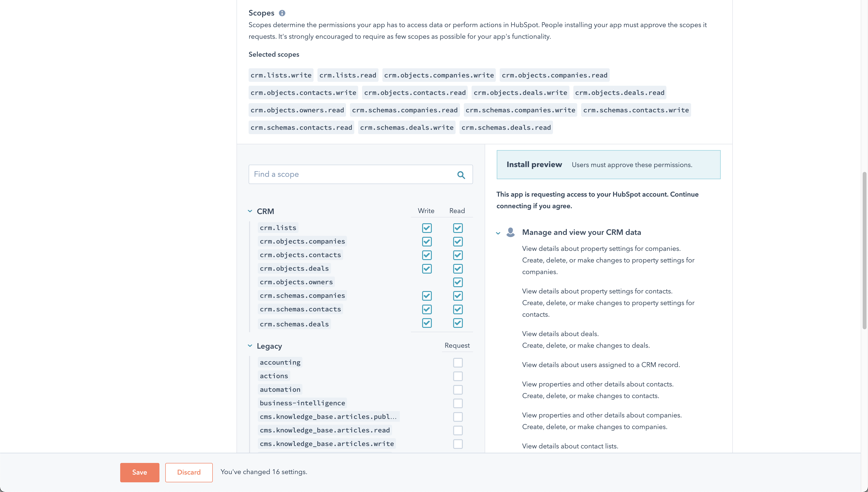
Task: Toggle crm.schemas.deals Write checkbox
Action: click(x=427, y=323)
